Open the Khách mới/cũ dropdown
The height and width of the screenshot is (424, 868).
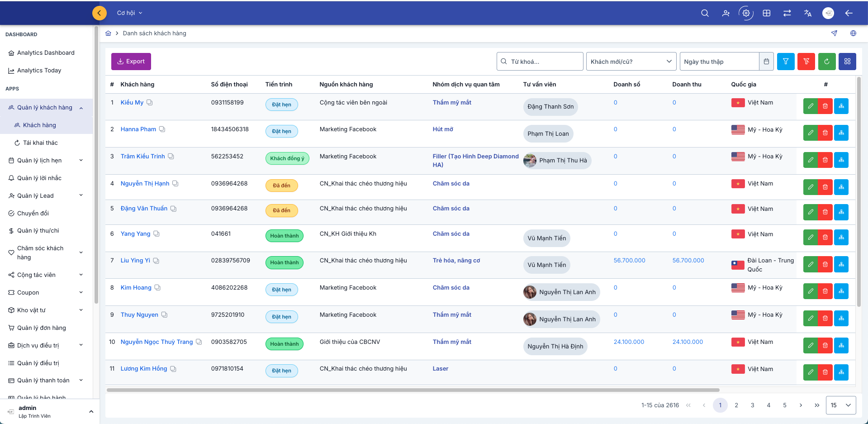631,62
